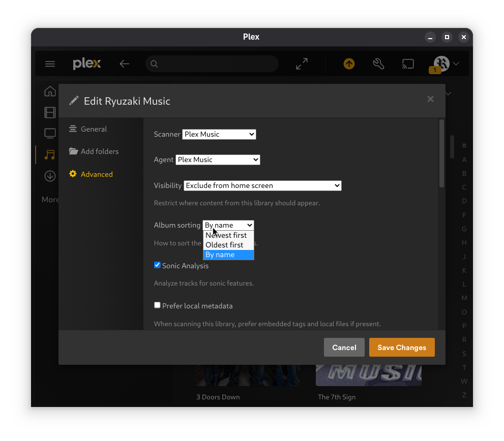Collapse the Album sorting dropdown
This screenshot has height=441, width=504.
228,225
